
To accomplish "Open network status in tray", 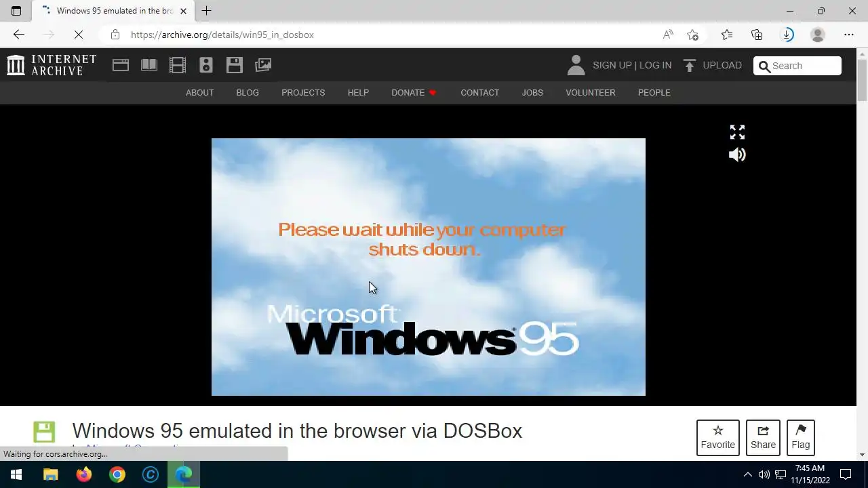I will point(781,474).
